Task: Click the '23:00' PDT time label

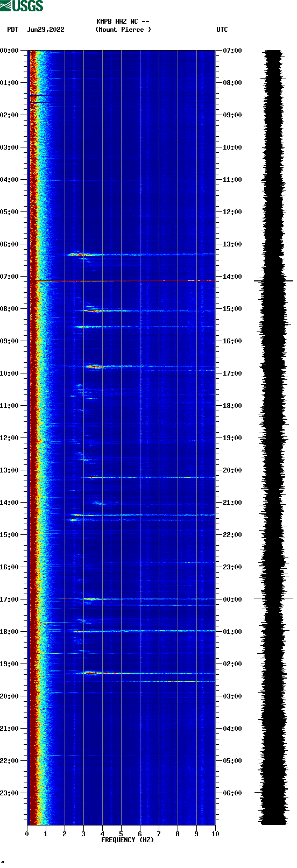Action: click(10, 793)
